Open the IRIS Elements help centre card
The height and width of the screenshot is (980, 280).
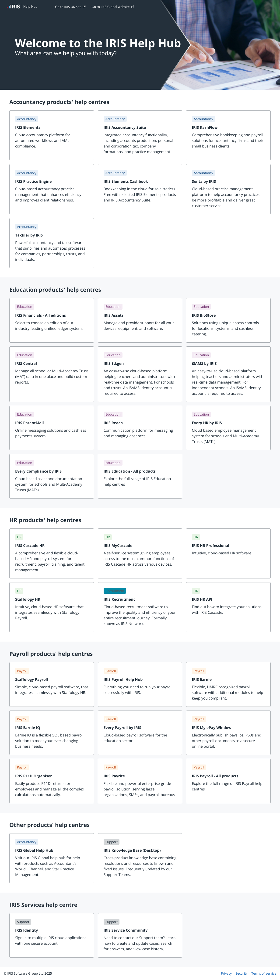point(52,135)
